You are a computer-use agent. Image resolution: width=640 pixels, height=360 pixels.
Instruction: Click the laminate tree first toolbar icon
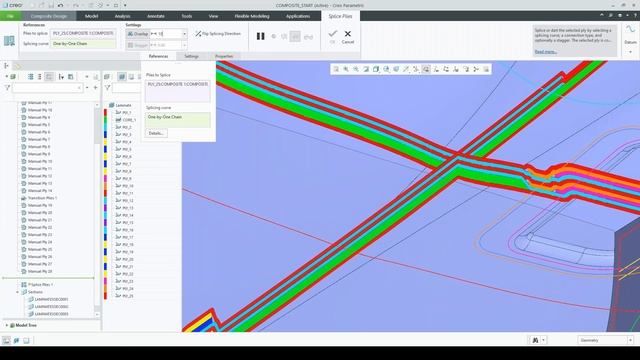click(x=107, y=76)
